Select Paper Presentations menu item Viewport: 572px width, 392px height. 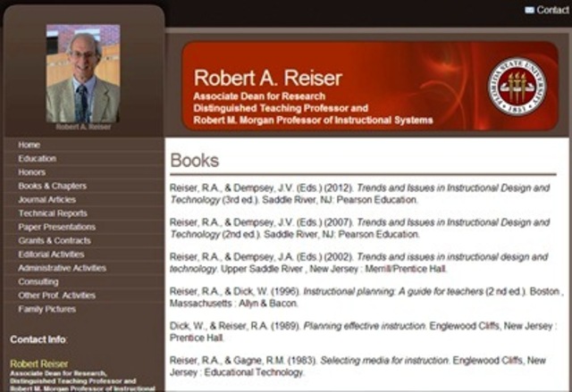pos(57,227)
